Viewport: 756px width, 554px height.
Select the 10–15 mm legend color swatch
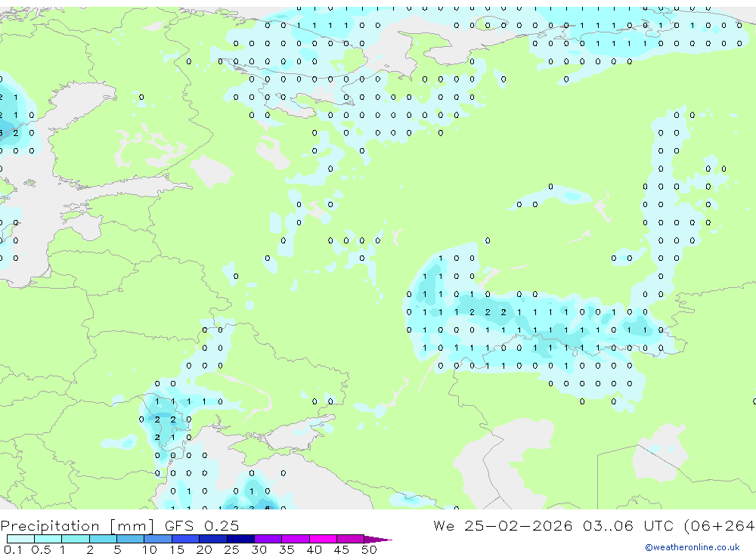pos(158,539)
